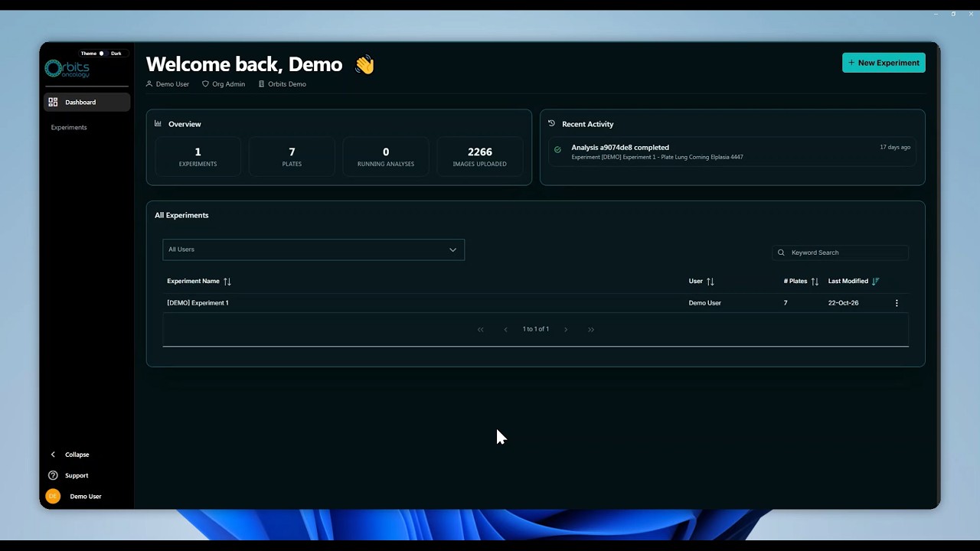980x551 pixels.
Task: Expand the All Users dropdown
Action: pos(313,249)
